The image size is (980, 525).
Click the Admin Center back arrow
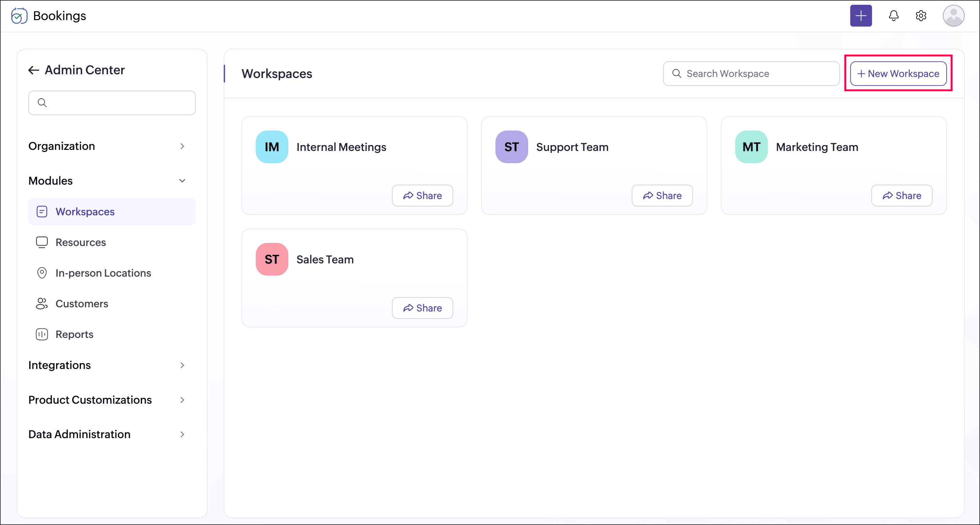coord(34,70)
